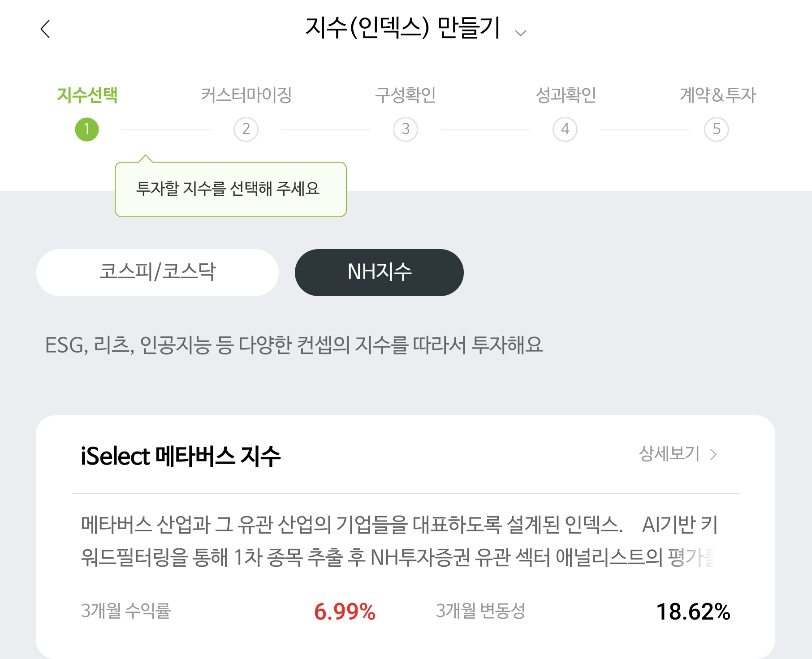This screenshot has height=659, width=812.
Task: Open 상세보기 for iSelect 메타버스 지수
Action: click(669, 454)
